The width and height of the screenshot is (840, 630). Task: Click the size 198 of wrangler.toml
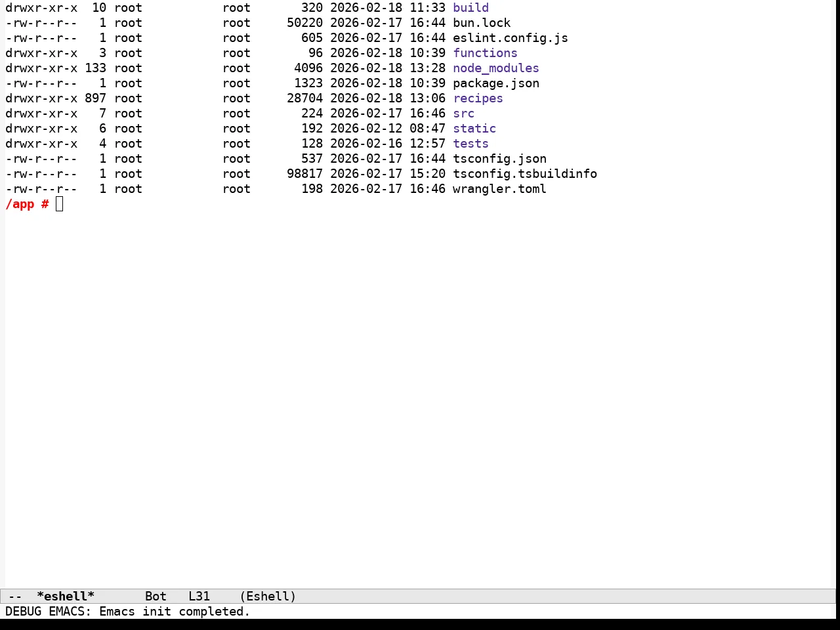tap(312, 189)
